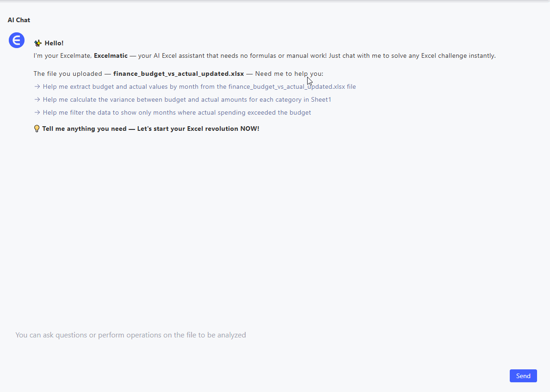
Task: Click the 'Need me to help you:' text
Action: pos(289,73)
